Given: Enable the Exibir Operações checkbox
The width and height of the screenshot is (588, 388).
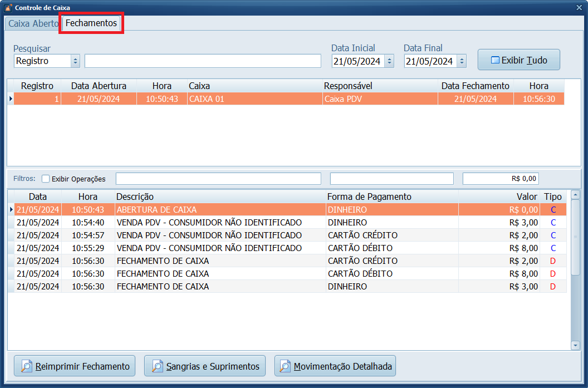Looking at the screenshot, I should coord(46,179).
